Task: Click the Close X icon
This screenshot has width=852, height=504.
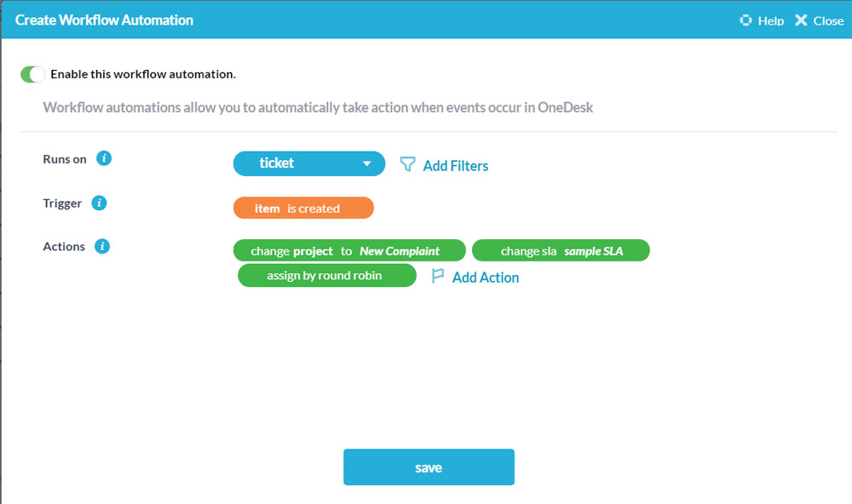Action: pyautogui.click(x=801, y=20)
